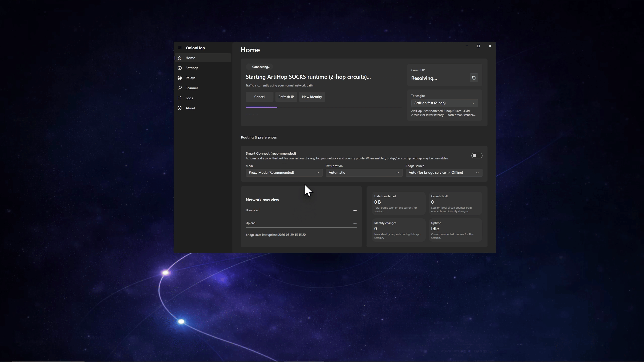The image size is (644, 362).
Task: Open the Scanner page label
Action: pyautogui.click(x=192, y=88)
